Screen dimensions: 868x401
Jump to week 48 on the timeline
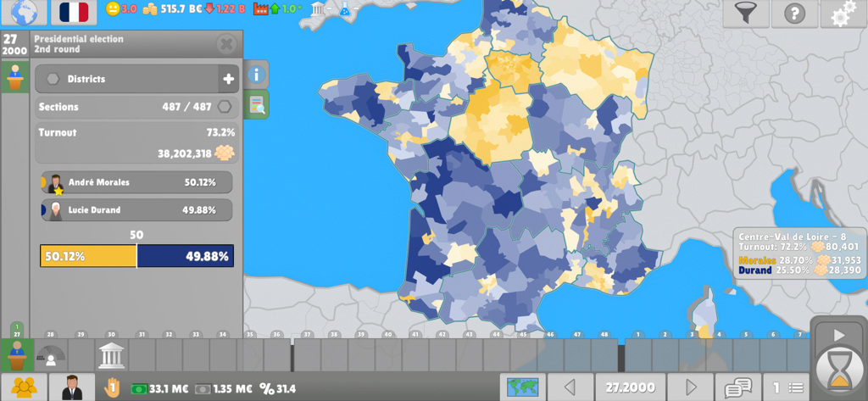point(604,335)
